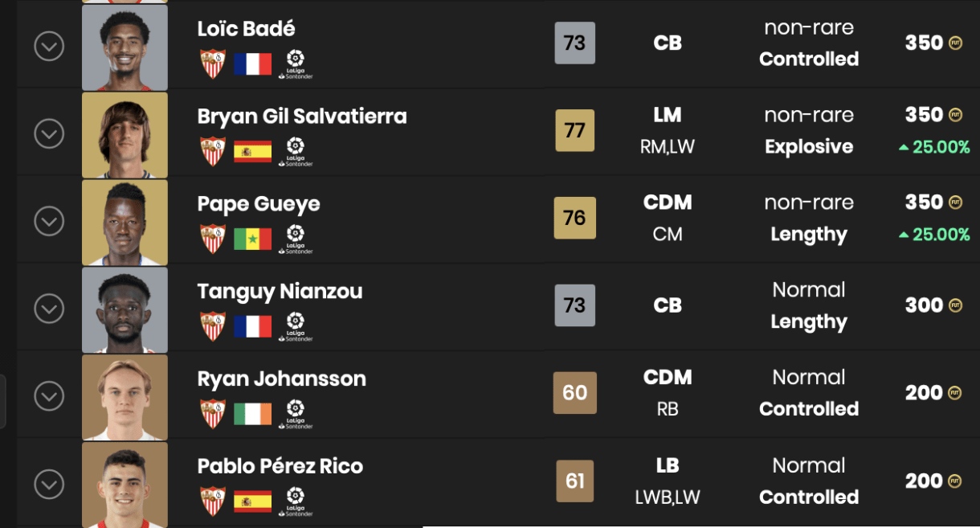Open Ryan Johansson player photo
Viewport: 980px width, 528px height.
125,397
